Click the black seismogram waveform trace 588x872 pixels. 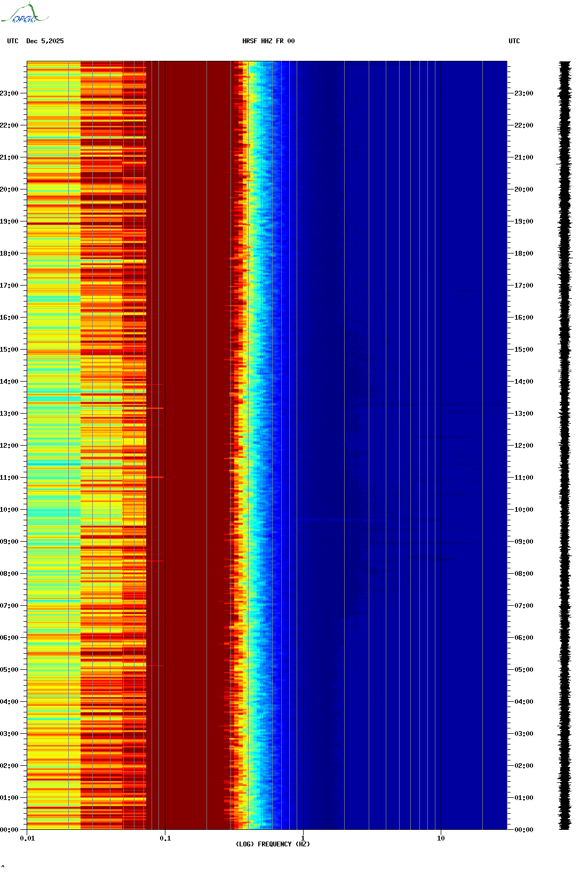tap(565, 445)
